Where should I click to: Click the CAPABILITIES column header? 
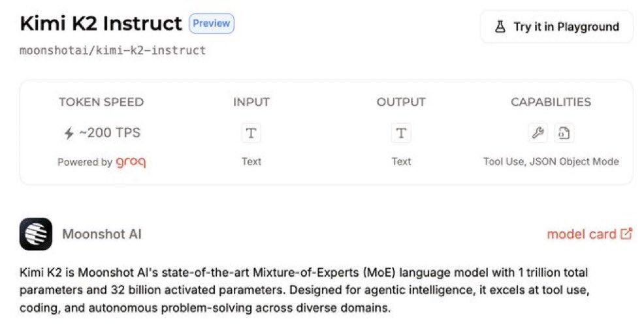click(x=551, y=102)
